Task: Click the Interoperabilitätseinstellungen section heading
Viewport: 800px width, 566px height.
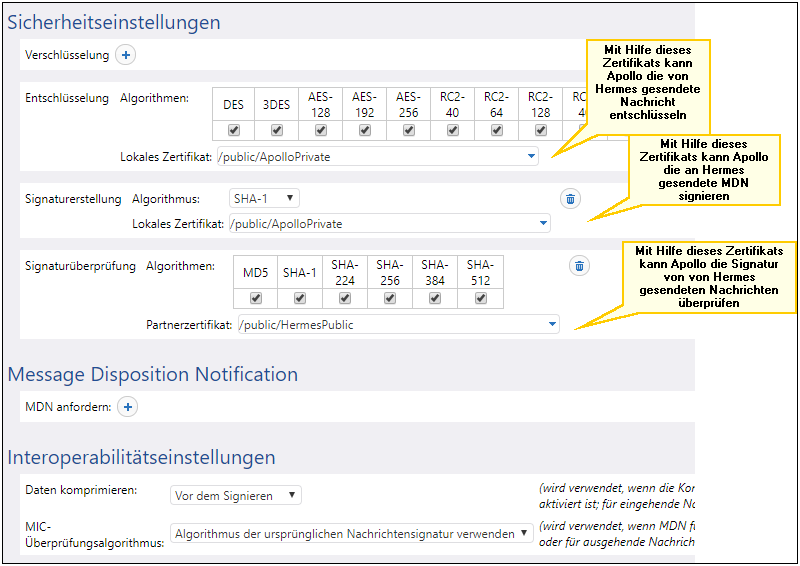Action: pyautogui.click(x=141, y=457)
